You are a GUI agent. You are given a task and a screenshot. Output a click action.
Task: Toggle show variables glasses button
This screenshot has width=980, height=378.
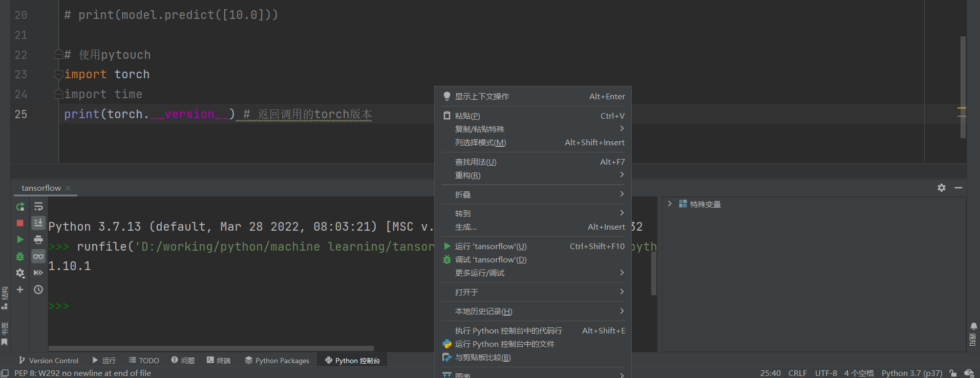[38, 256]
